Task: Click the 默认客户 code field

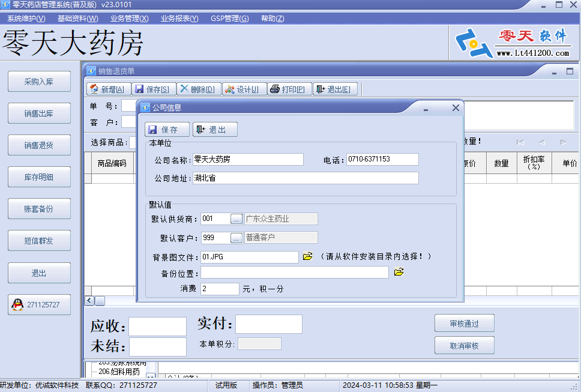Action: click(x=215, y=238)
